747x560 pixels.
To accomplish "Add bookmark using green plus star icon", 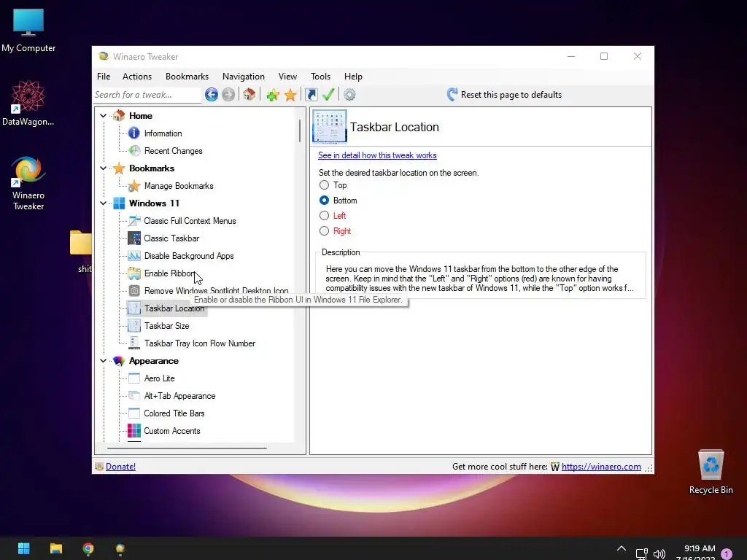I will [273, 95].
